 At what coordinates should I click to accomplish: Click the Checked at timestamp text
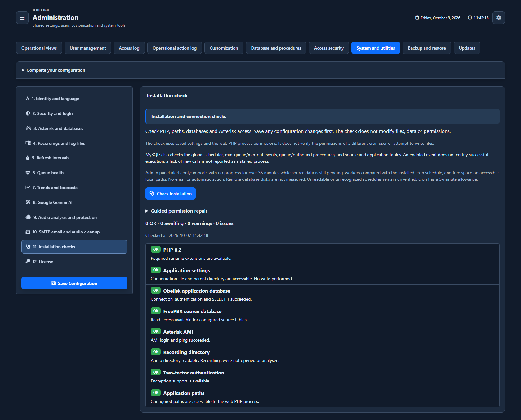177,235
